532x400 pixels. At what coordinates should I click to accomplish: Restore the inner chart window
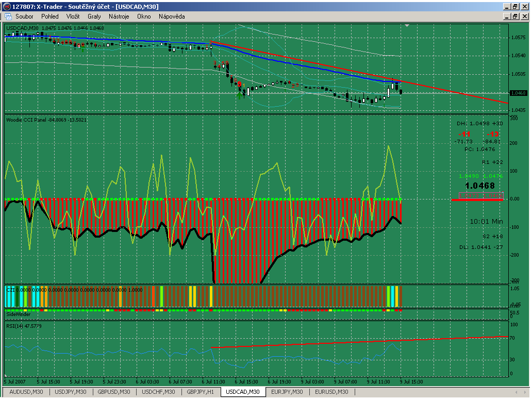515,16
